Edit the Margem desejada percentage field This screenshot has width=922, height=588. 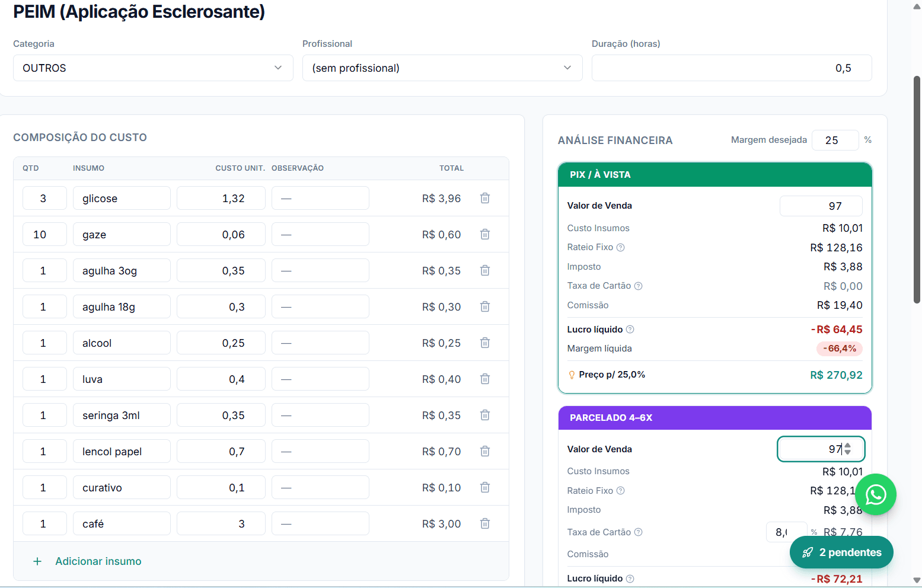click(x=835, y=140)
